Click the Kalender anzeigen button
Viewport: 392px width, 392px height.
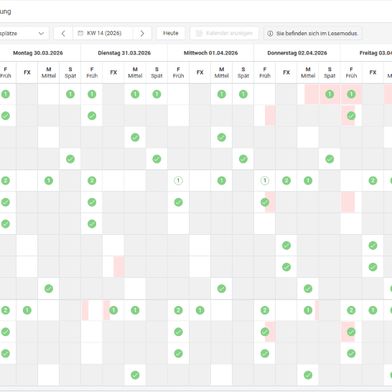coord(224,33)
